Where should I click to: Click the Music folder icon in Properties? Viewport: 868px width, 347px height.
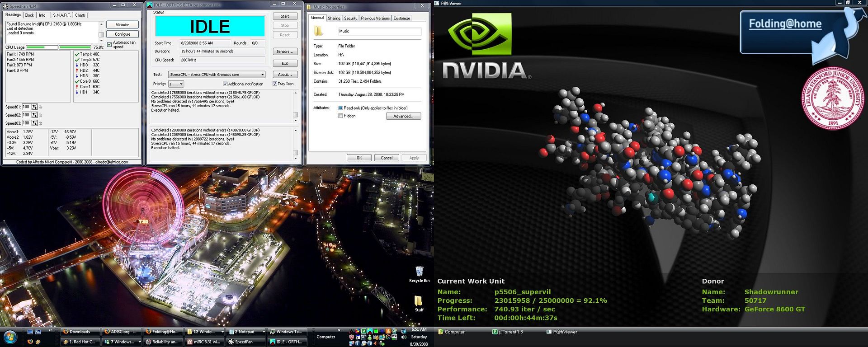point(319,31)
